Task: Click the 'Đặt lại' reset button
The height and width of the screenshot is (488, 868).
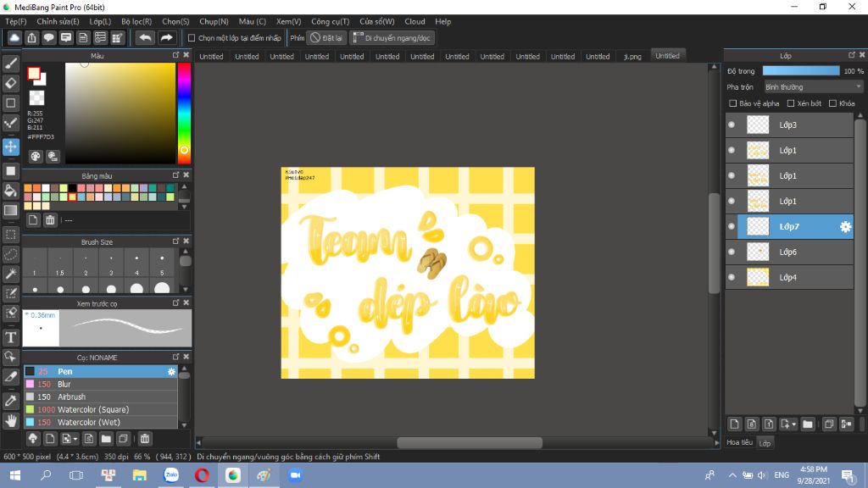Action: pos(326,38)
